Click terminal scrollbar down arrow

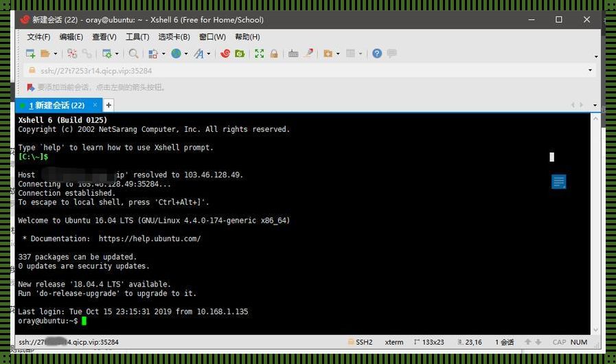[595, 330]
